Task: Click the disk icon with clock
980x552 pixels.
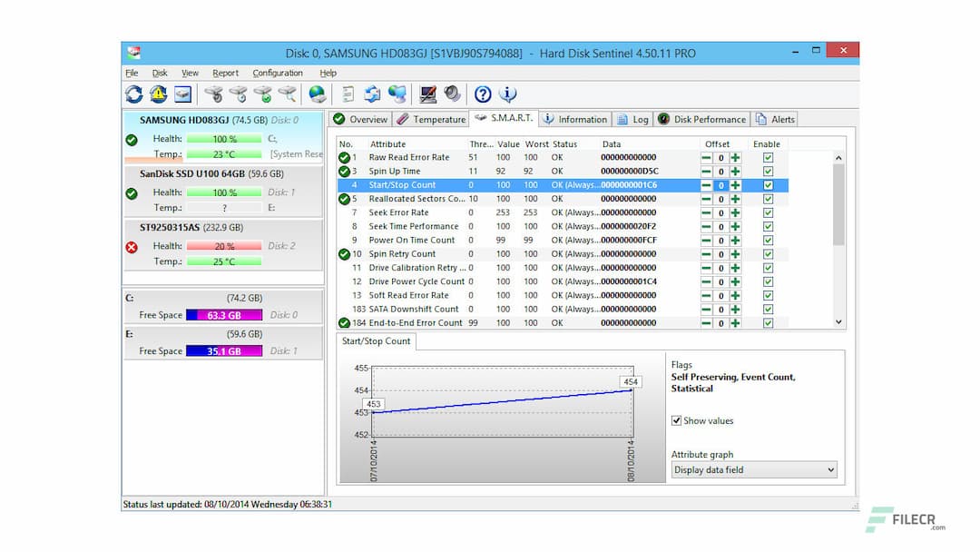Action: pyautogui.click(x=238, y=94)
